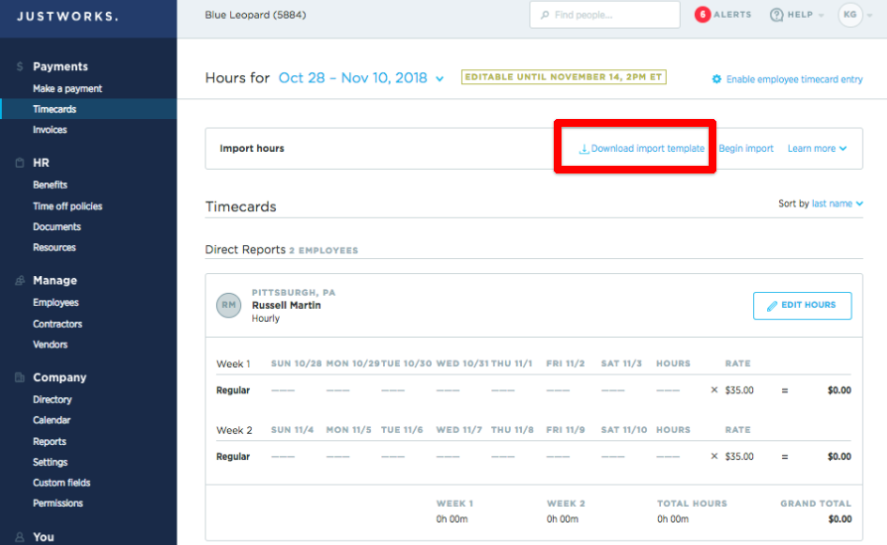This screenshot has width=887, height=545.
Task: Go to Benefits under HR
Action: coord(50,185)
